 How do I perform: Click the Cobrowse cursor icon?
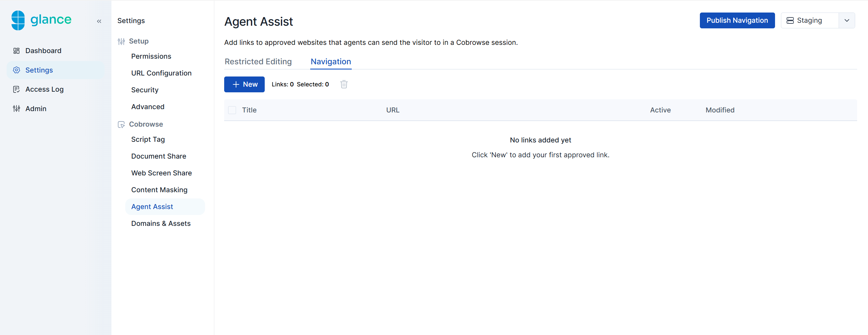click(121, 124)
